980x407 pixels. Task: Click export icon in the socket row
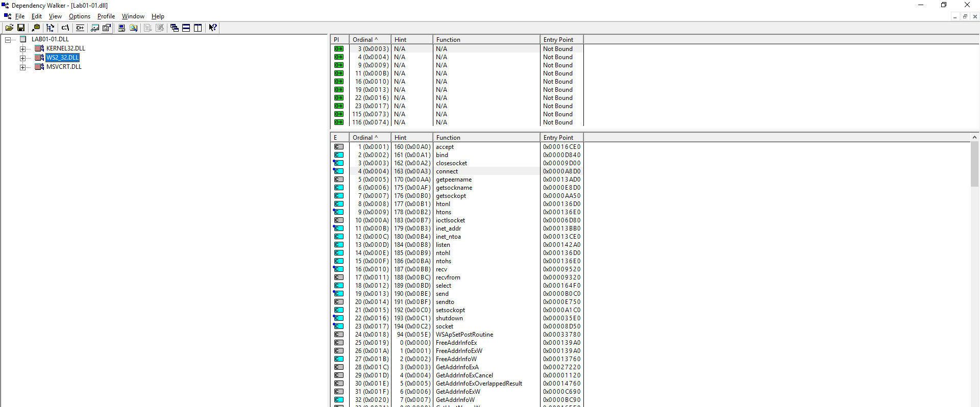(x=338, y=326)
